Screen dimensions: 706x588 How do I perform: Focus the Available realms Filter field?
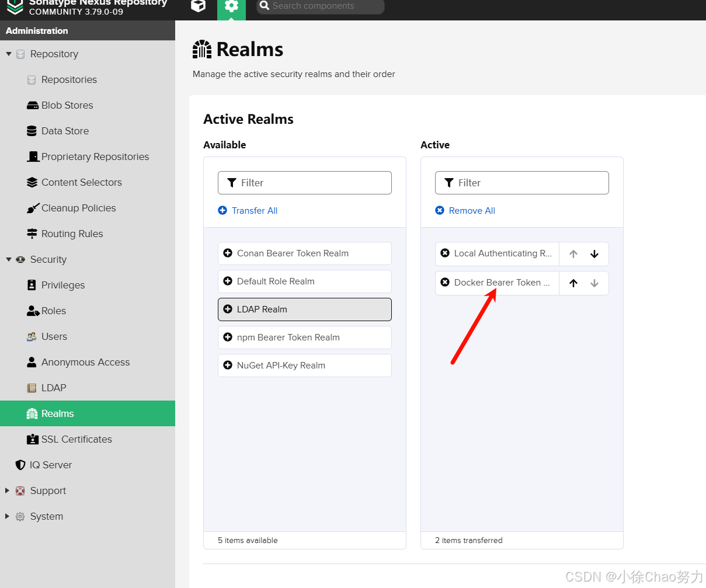305,183
